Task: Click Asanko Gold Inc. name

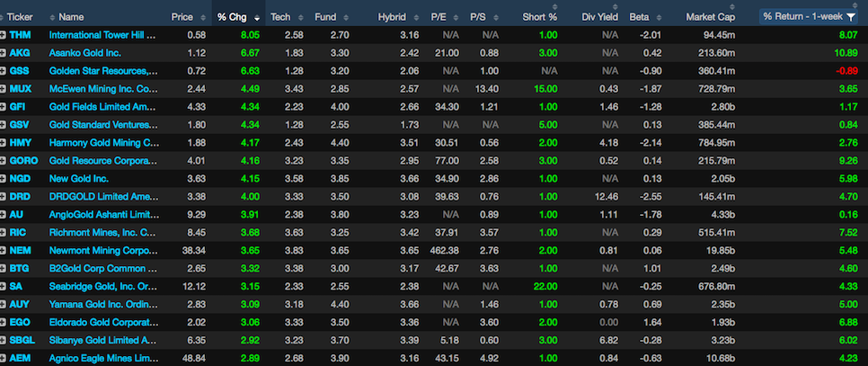Action: pyautogui.click(x=85, y=53)
